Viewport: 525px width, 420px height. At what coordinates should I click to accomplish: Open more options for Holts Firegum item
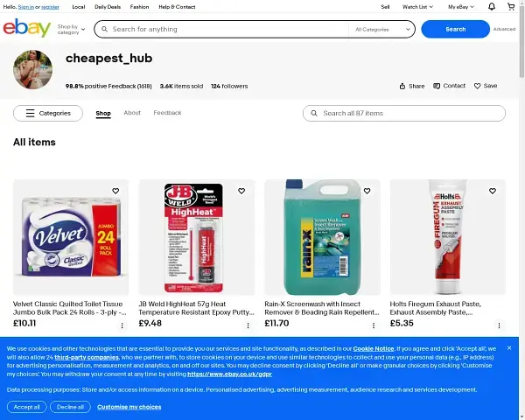pos(499,325)
